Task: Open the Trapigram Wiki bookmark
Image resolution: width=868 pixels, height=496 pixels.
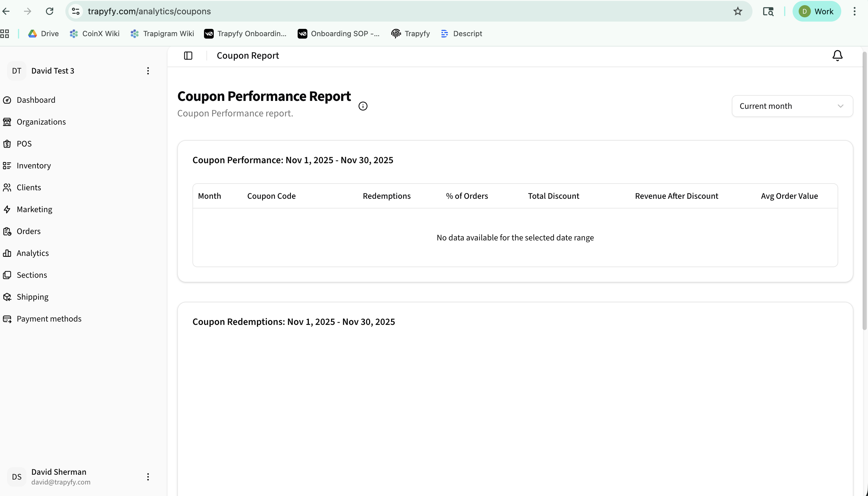Action: pyautogui.click(x=162, y=33)
